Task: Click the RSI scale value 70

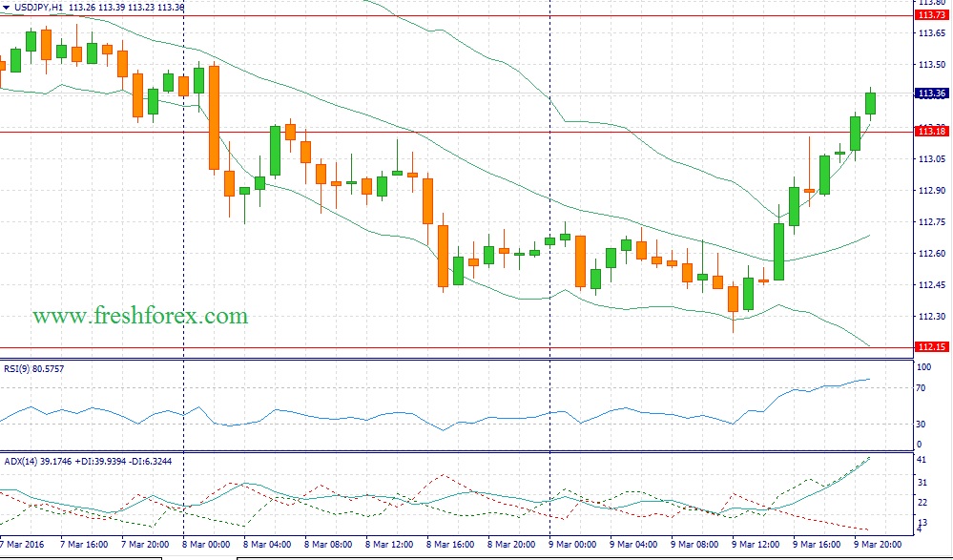Action: click(x=922, y=388)
